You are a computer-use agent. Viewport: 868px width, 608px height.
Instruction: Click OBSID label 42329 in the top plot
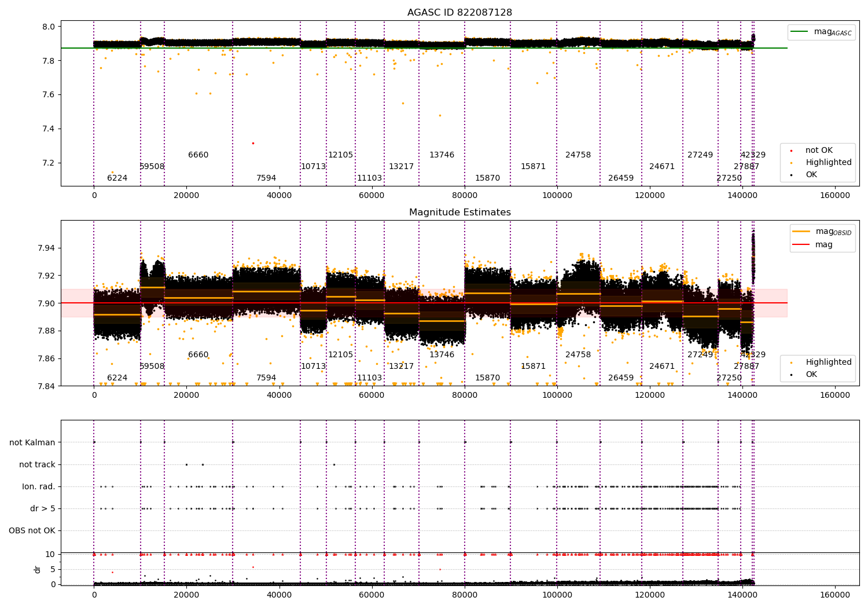click(753, 155)
